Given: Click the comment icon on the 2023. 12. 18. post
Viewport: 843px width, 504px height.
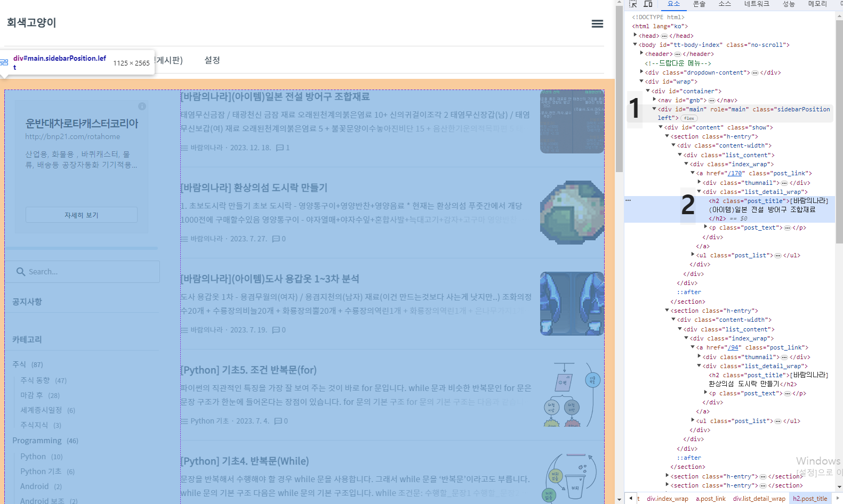Looking at the screenshot, I should click(280, 148).
